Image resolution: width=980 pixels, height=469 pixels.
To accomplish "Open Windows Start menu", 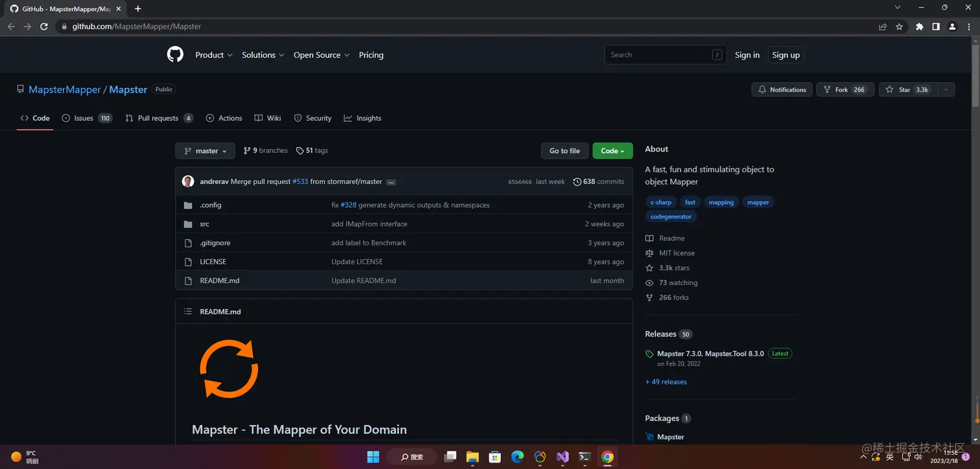I will [x=373, y=457].
